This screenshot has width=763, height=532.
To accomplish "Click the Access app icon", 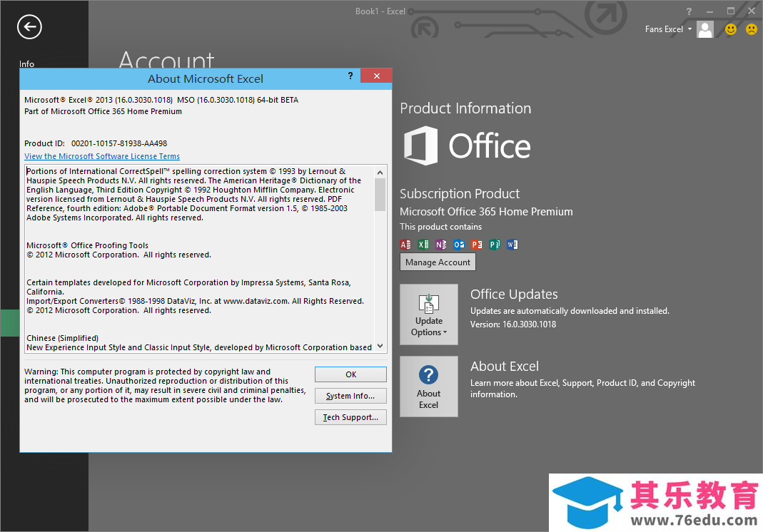I will (x=405, y=245).
